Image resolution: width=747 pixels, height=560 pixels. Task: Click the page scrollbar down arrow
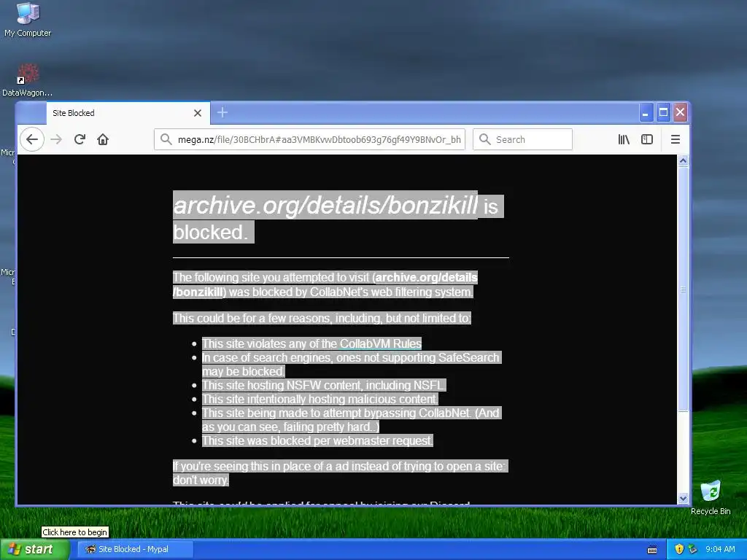point(683,499)
